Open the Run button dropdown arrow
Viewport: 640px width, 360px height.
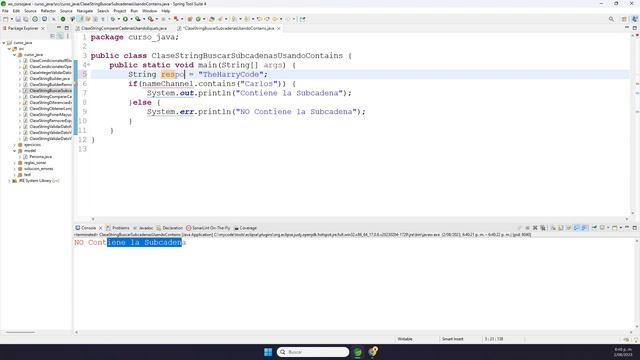click(131, 19)
